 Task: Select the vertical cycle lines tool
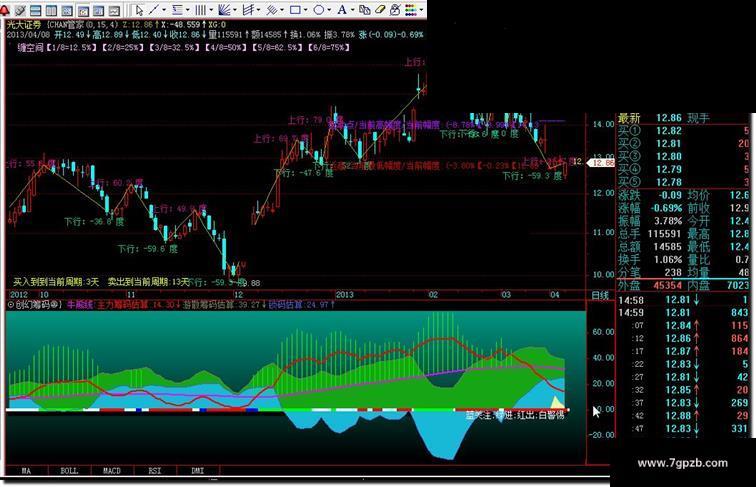coord(201,10)
